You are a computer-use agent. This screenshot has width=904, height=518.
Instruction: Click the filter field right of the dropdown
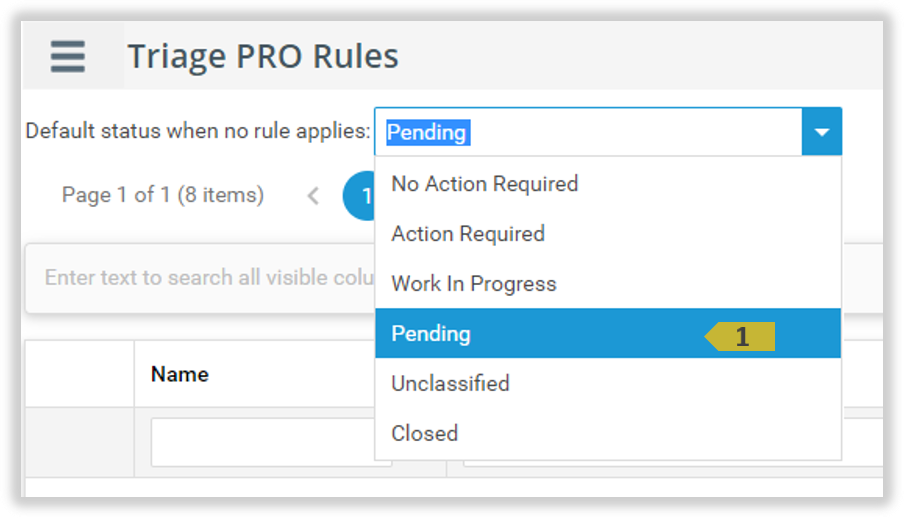point(862,442)
